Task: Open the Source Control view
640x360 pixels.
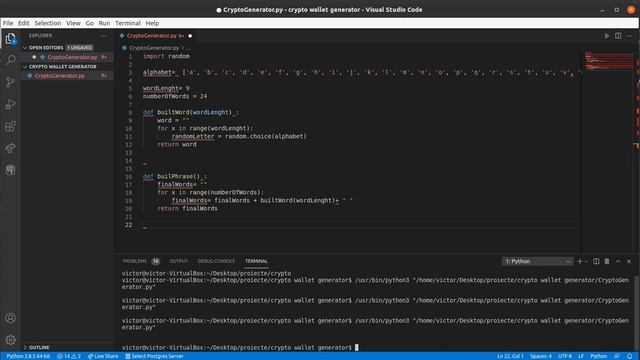Action: point(11,82)
